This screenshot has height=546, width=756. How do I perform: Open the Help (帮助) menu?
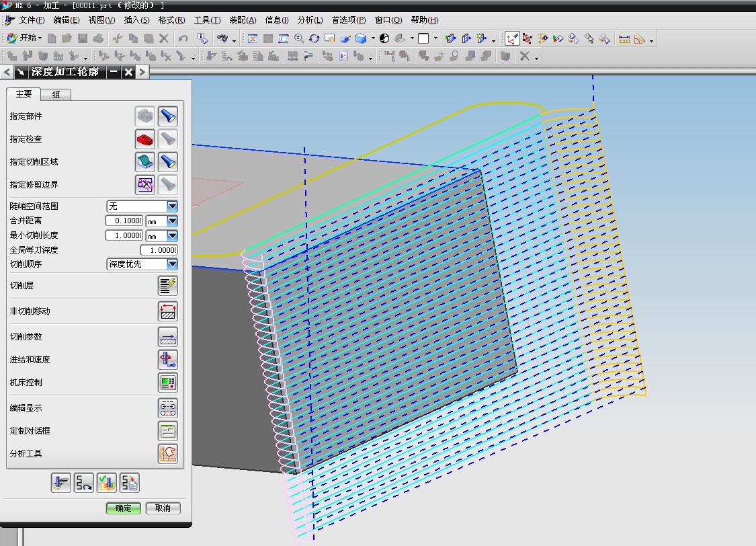(424, 19)
